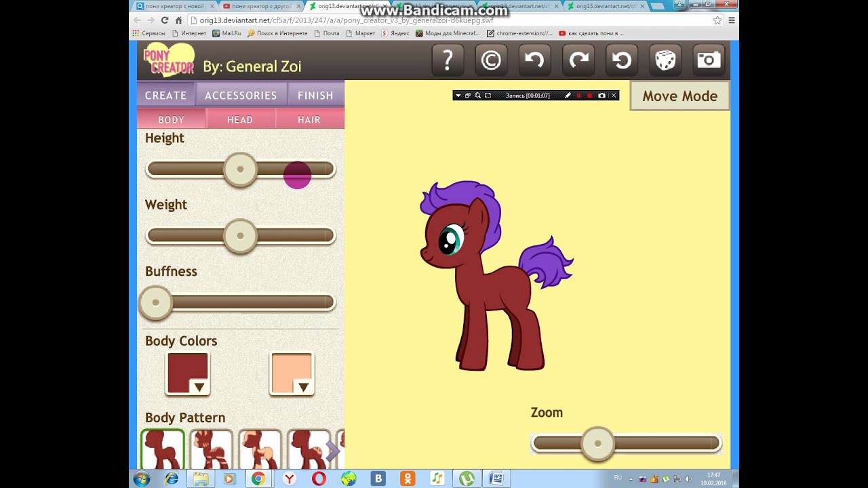
Task: Click the RU language indicator in tray
Action: (618, 478)
